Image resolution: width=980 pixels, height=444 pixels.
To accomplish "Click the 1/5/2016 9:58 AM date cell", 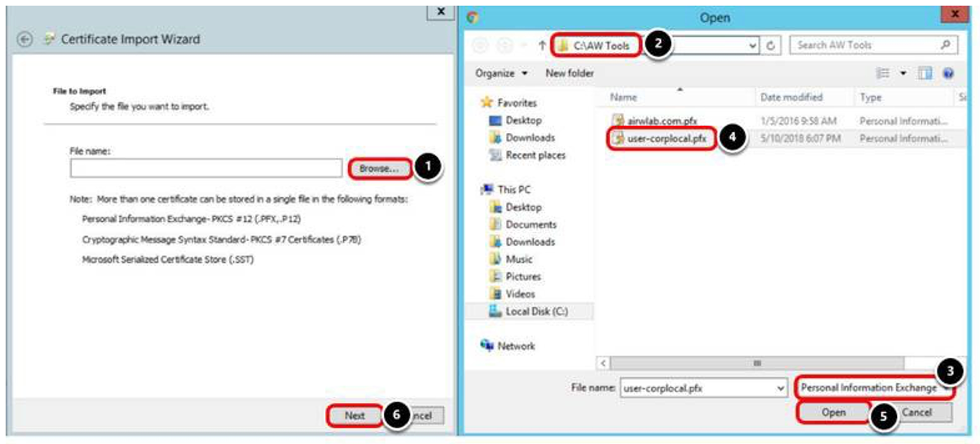I will point(798,121).
